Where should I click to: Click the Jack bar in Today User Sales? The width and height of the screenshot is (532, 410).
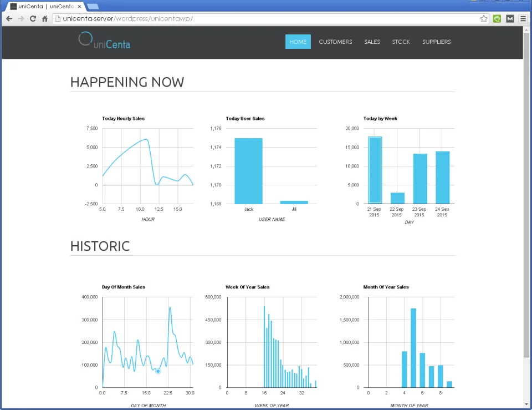coord(248,171)
